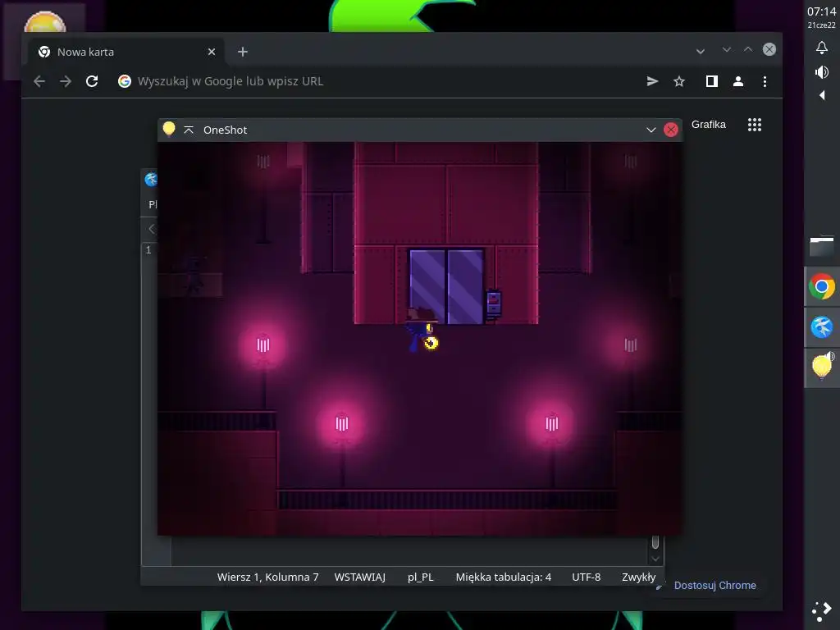Open the pl_PL language selector
The width and height of the screenshot is (840, 630).
coord(421,577)
